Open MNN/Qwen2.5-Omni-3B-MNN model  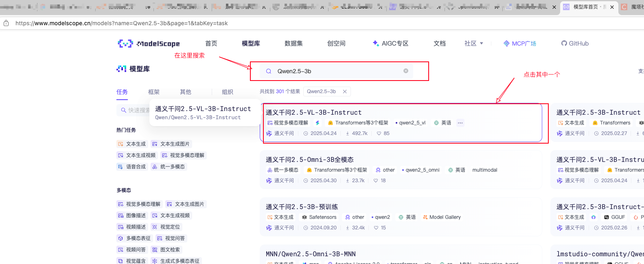pos(311,254)
